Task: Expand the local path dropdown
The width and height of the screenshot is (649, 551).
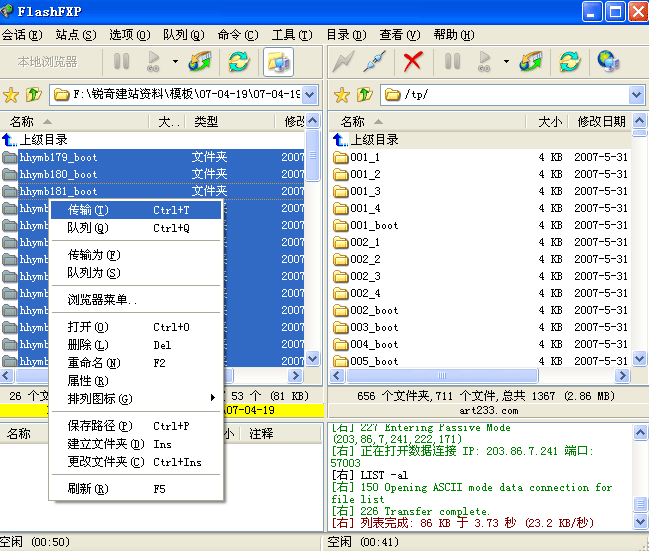Action: click(310, 95)
